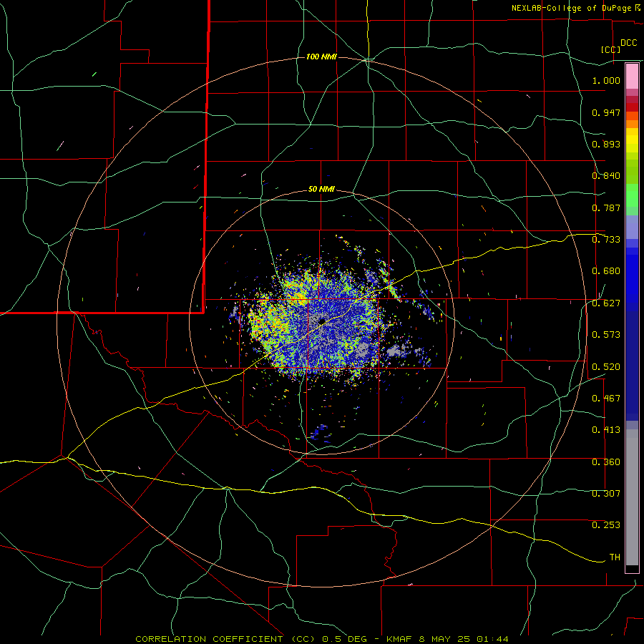Image resolution: width=644 pixels, height=644 pixels.
Task: Click the 0.5 DEG elevation text
Action: 345,639
